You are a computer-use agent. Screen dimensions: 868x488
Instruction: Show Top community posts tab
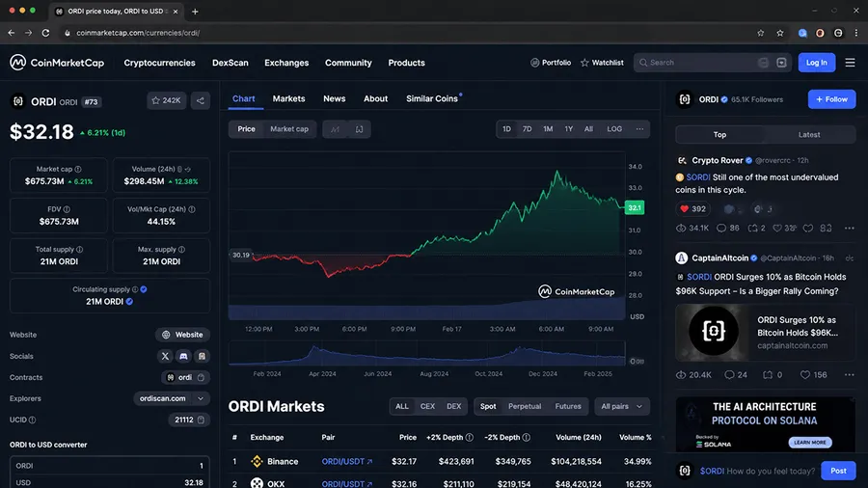[x=719, y=134]
